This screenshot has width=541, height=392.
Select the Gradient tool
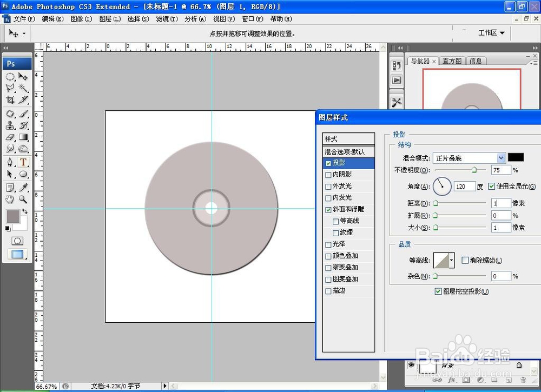click(x=23, y=137)
